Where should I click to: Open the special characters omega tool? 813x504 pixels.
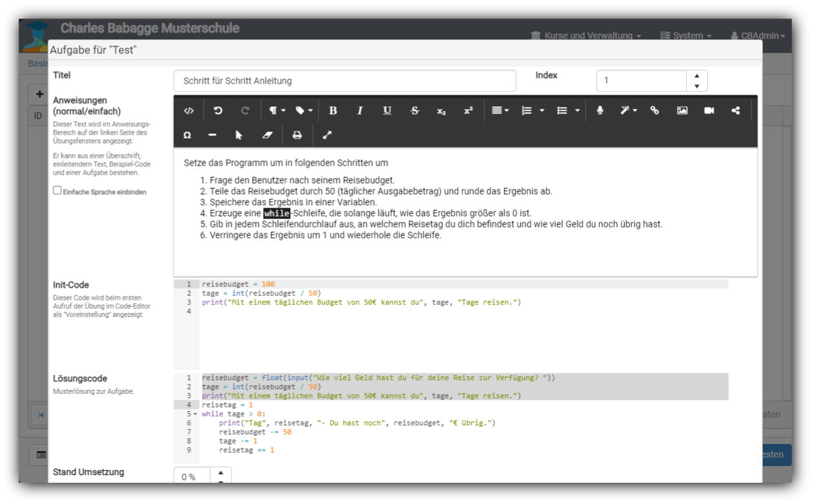pos(187,135)
